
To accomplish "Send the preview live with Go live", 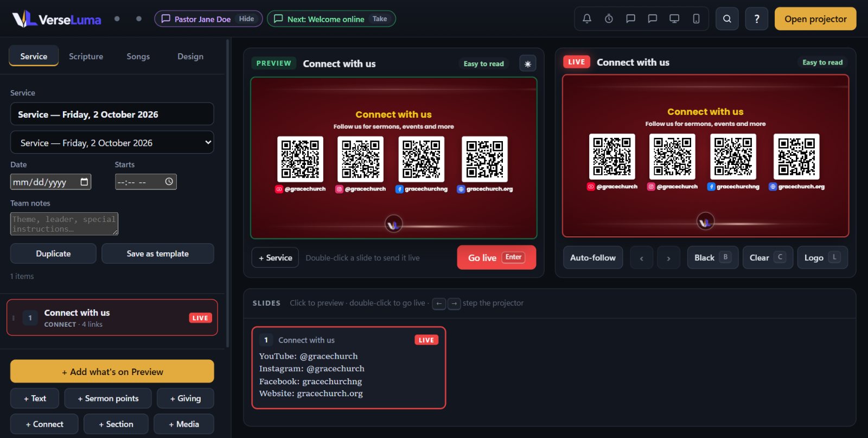I will tap(496, 257).
